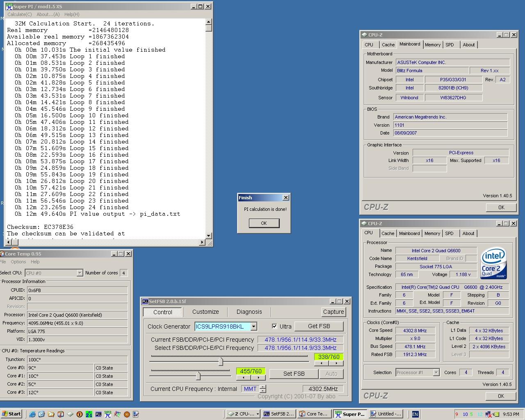The height and width of the screenshot is (420, 525).
Task: Click the CPU-Z chip icon in quick launch
Action: [x=70, y=414]
